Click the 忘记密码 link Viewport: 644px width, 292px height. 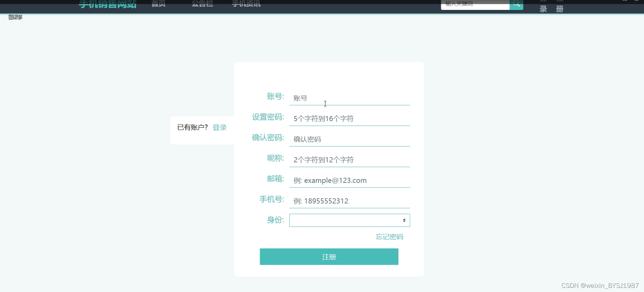click(389, 237)
